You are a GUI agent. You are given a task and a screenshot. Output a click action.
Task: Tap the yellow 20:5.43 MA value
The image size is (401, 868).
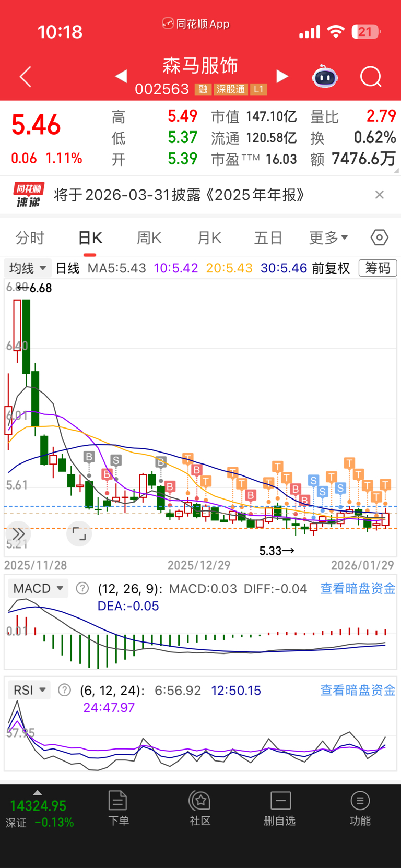[229, 268]
